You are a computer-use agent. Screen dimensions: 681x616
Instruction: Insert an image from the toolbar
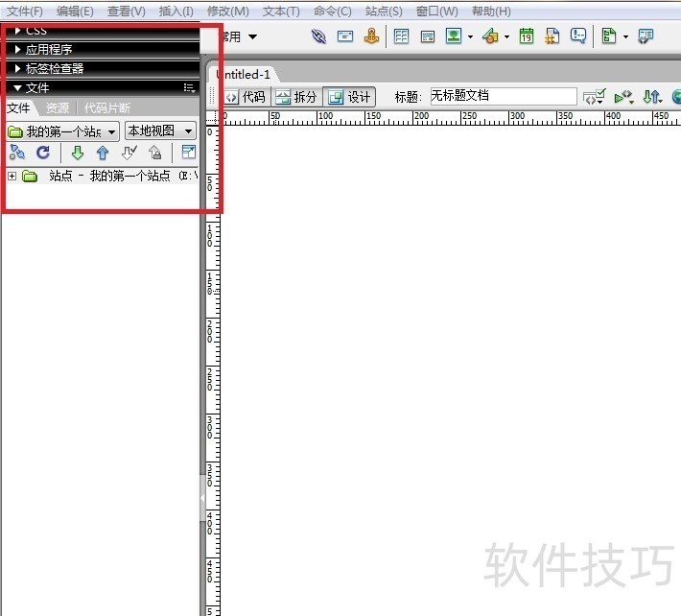point(454,36)
